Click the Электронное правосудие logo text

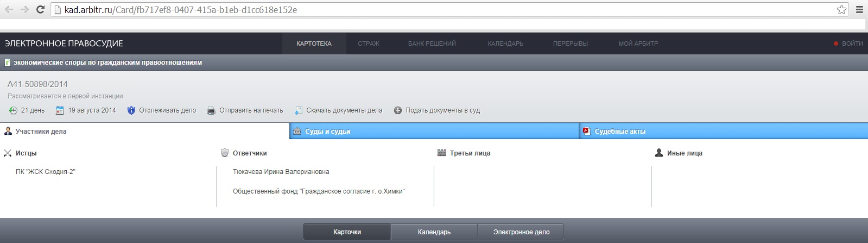(64, 43)
